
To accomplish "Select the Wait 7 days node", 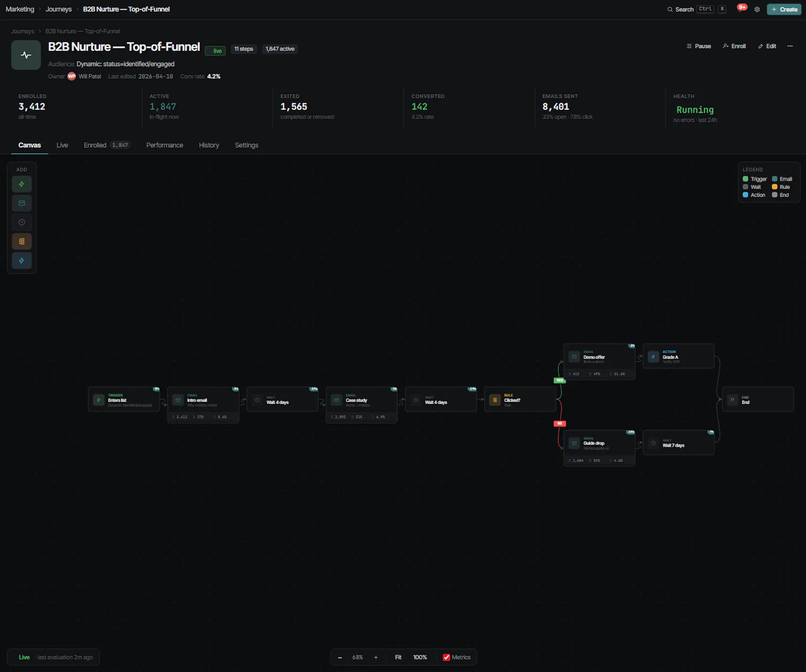I will 679,442.
